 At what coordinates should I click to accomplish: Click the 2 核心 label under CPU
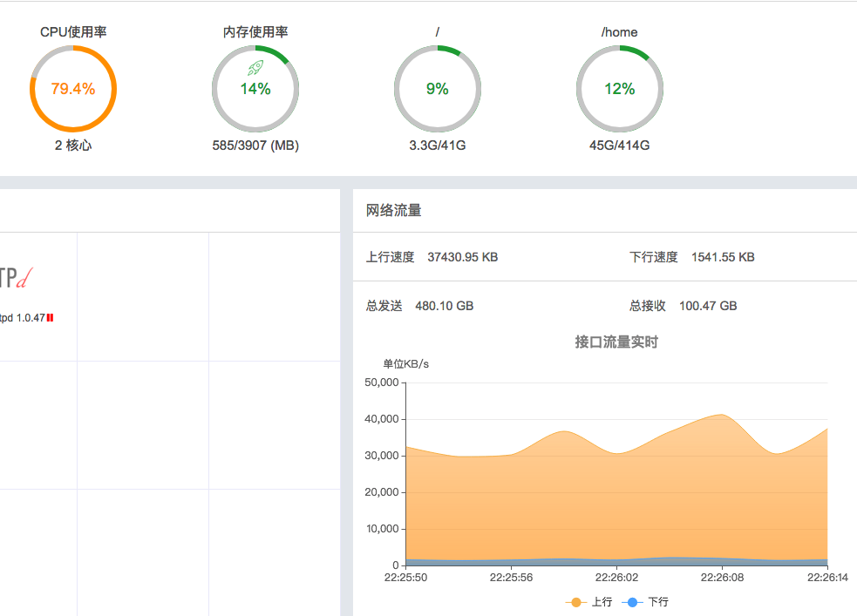tap(73, 146)
